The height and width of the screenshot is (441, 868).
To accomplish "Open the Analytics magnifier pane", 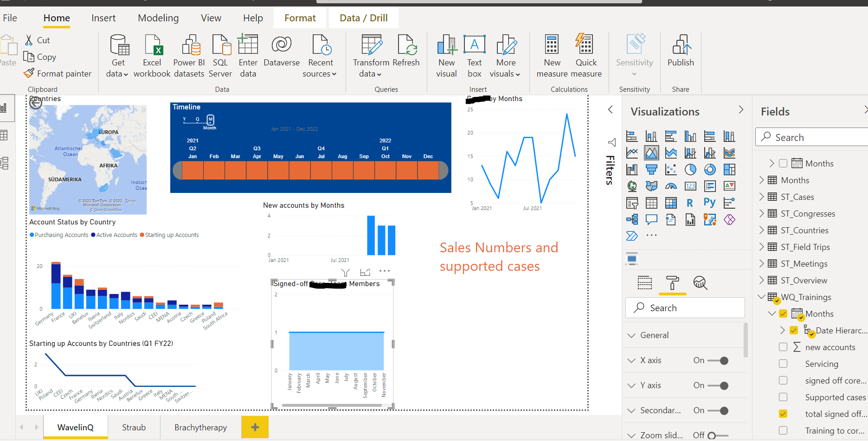I will coord(700,282).
